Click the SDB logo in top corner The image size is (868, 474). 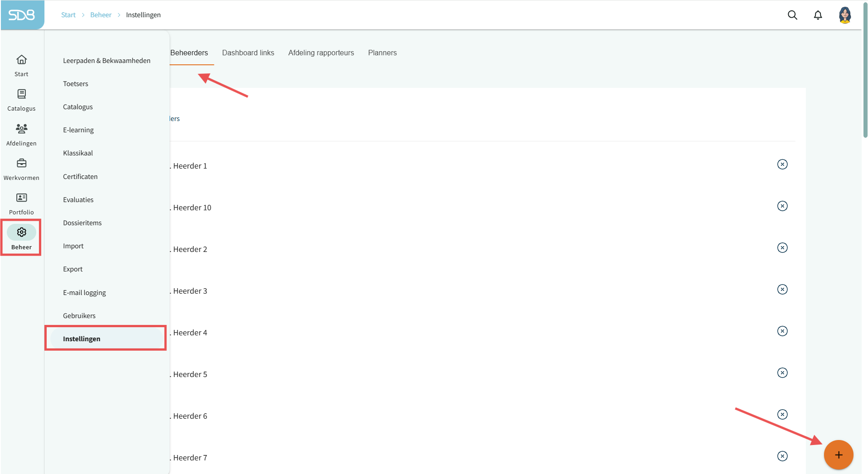[x=22, y=15]
